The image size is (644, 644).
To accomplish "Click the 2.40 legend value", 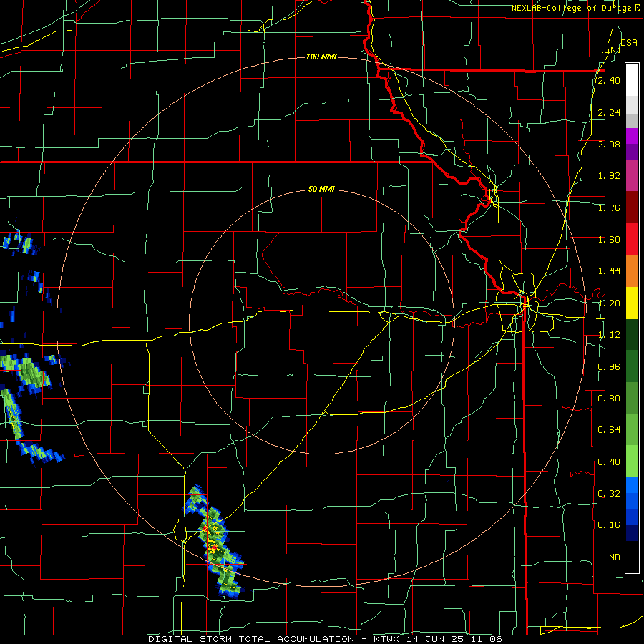I will (609, 80).
